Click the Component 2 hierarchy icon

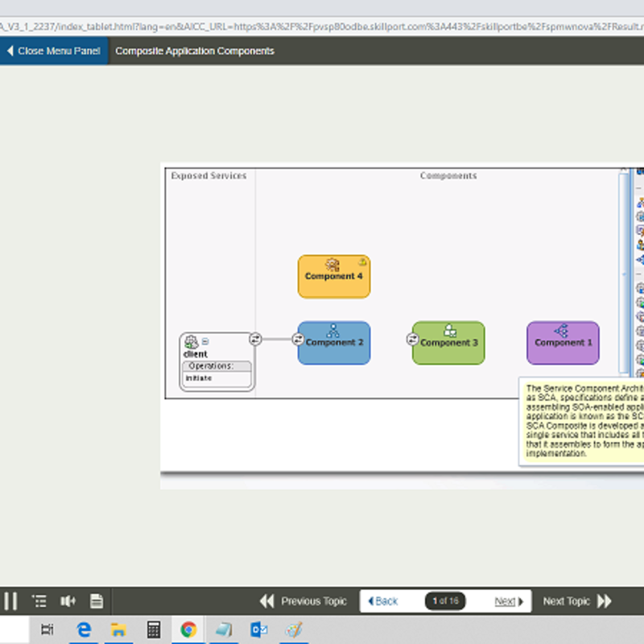click(333, 331)
